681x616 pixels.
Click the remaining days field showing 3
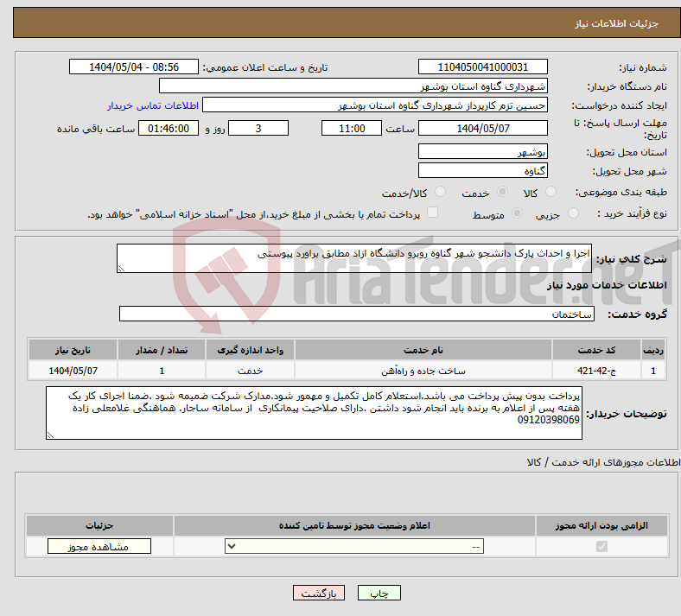258,128
